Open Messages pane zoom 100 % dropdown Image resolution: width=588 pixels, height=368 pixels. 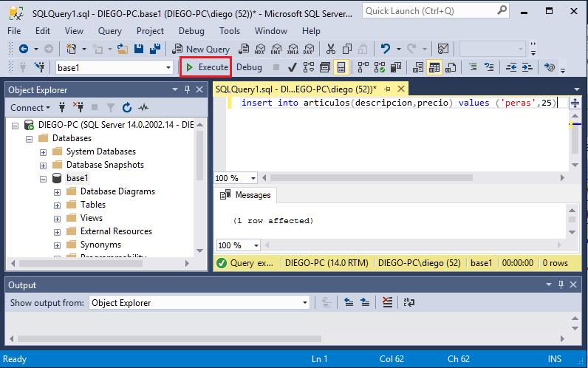tap(256, 245)
